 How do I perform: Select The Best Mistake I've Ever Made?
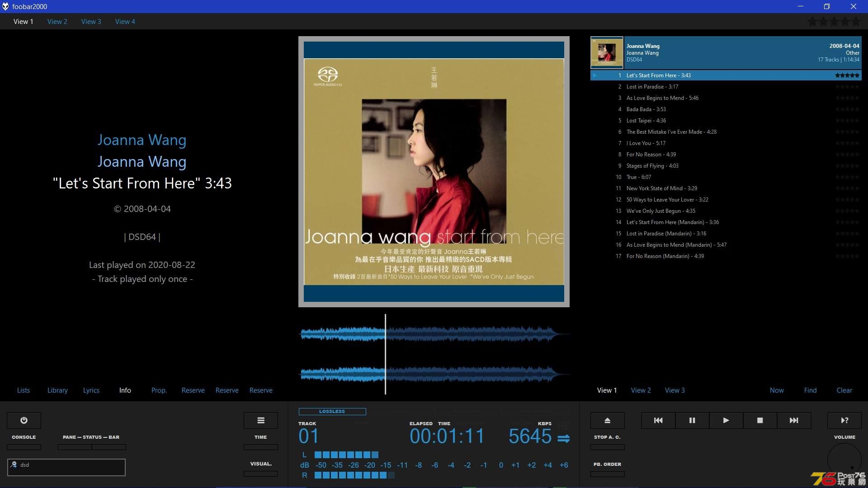tap(726, 132)
